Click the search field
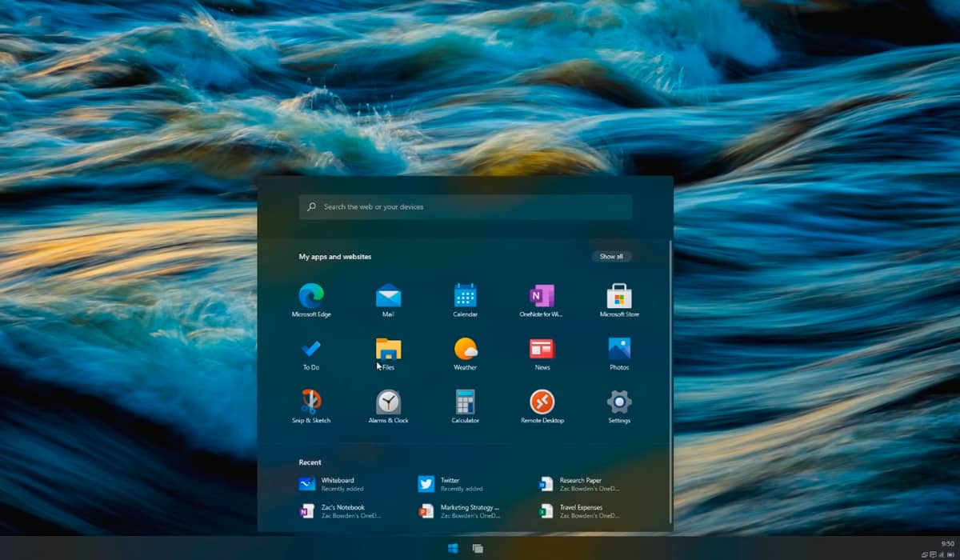960x560 pixels. (464, 206)
